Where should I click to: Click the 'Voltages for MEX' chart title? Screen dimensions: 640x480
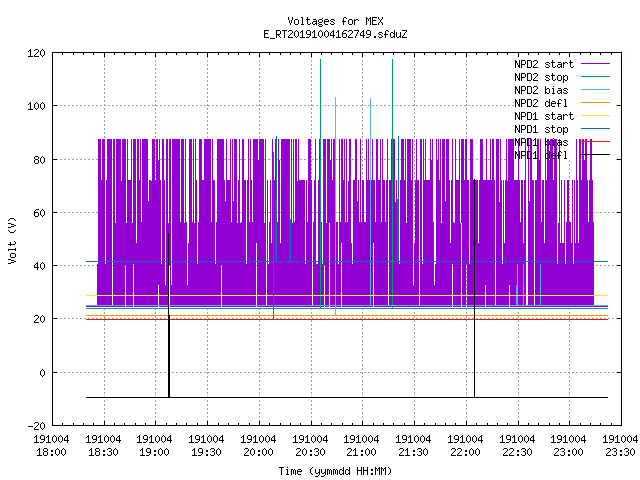(x=335, y=21)
